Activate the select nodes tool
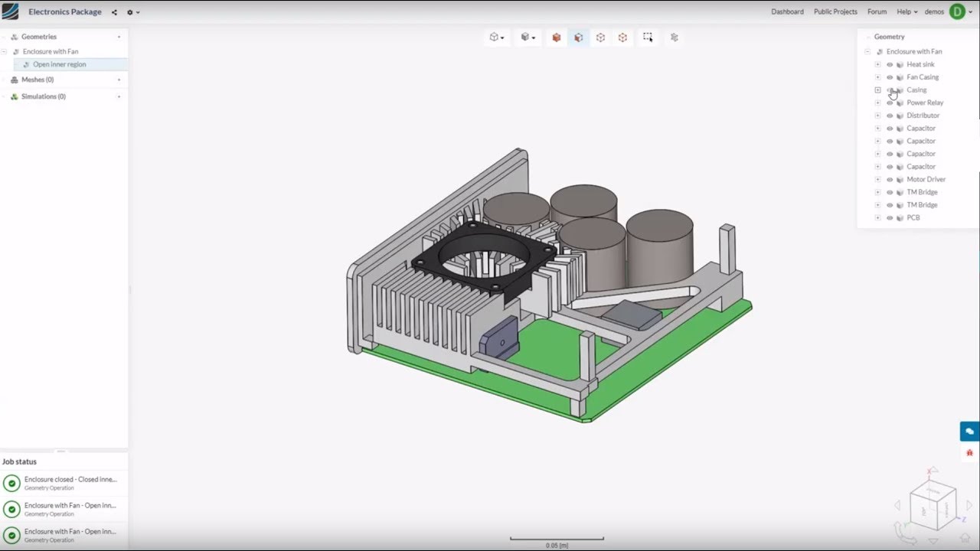The width and height of the screenshot is (980, 551). tap(622, 37)
